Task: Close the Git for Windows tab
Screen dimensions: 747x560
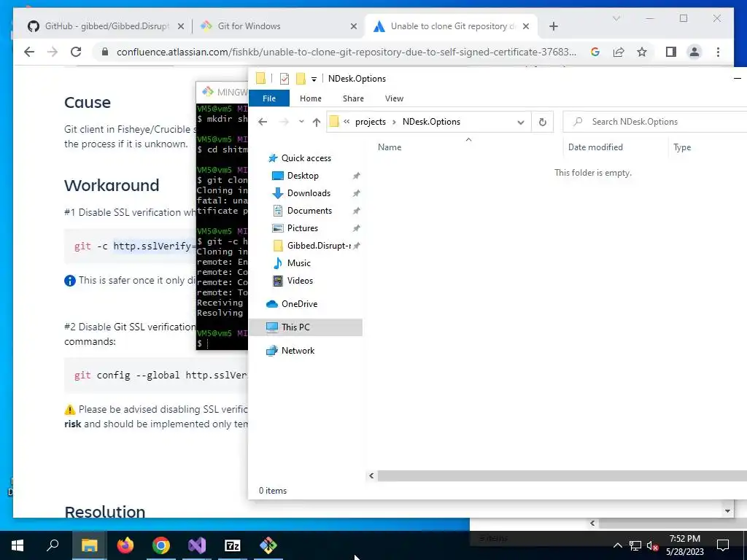Action: pyautogui.click(x=354, y=26)
